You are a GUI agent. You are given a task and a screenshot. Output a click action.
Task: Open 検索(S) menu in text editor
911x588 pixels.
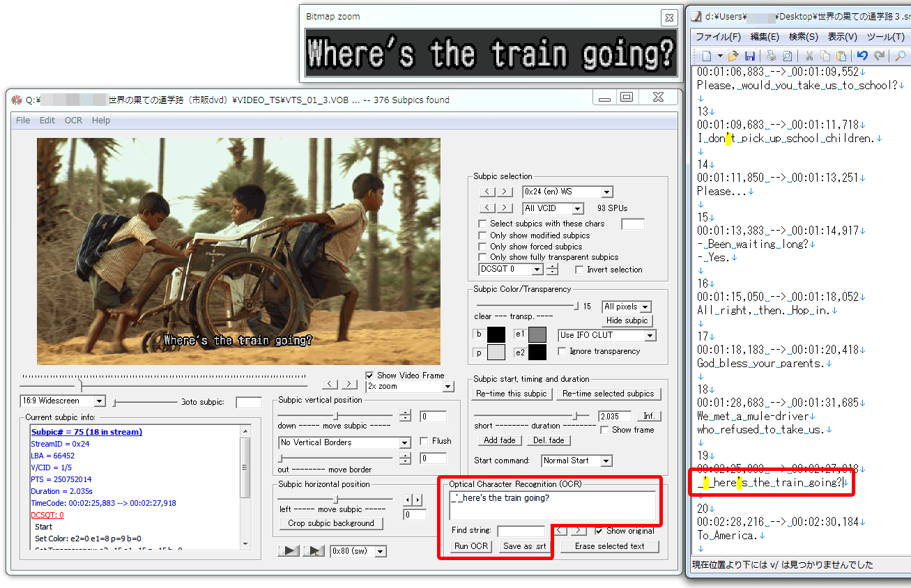click(804, 37)
